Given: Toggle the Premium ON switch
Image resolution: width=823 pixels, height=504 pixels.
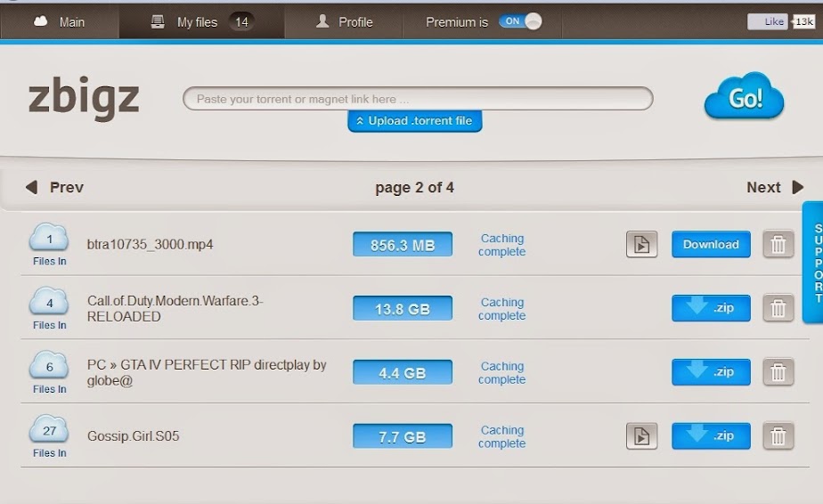Looking at the screenshot, I should coord(520,21).
